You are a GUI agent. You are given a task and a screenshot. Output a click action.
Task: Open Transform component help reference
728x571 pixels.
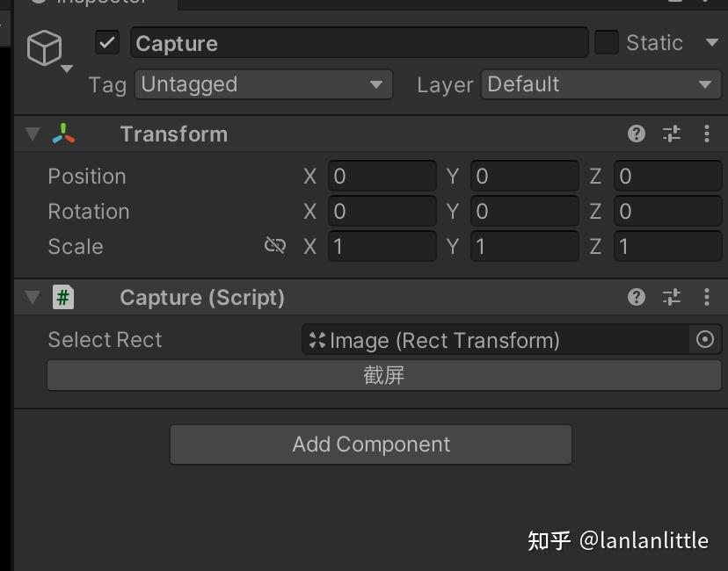coord(636,134)
